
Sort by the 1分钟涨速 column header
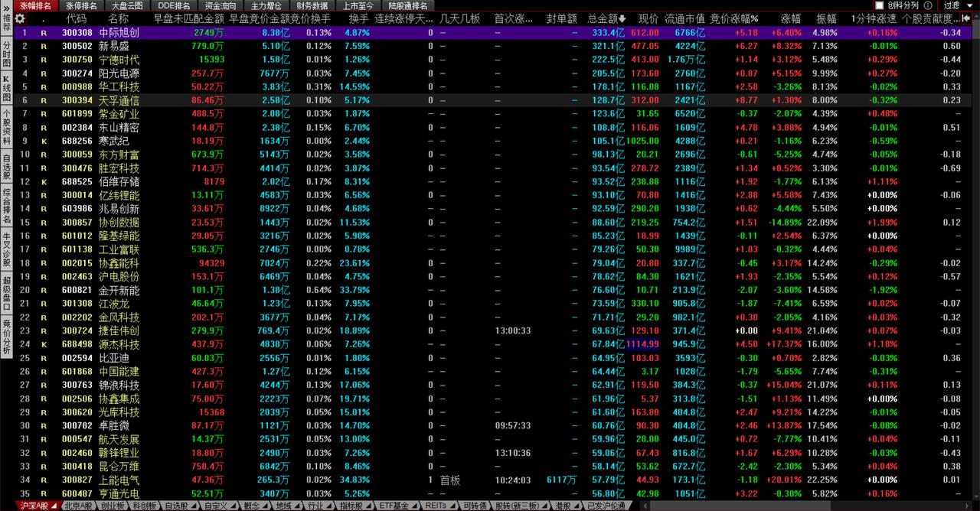tap(874, 18)
